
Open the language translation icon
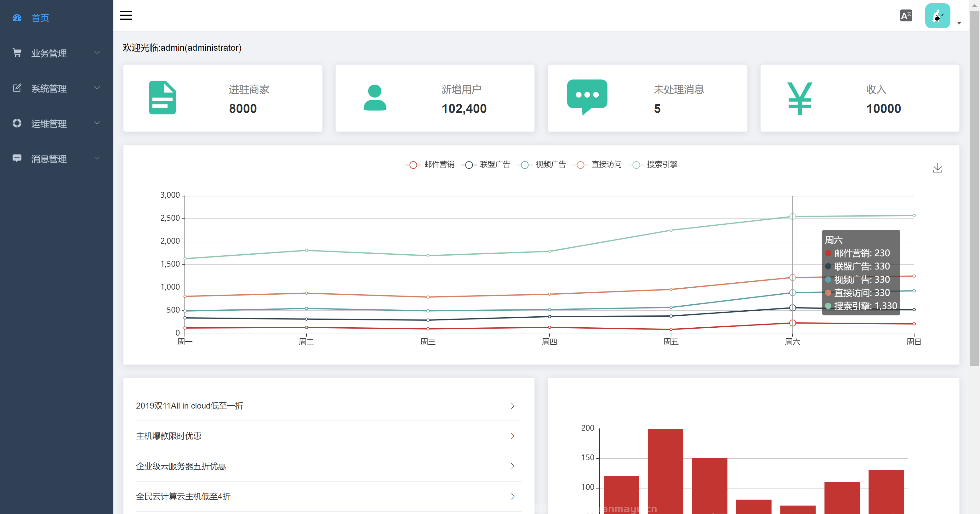pyautogui.click(x=906, y=16)
